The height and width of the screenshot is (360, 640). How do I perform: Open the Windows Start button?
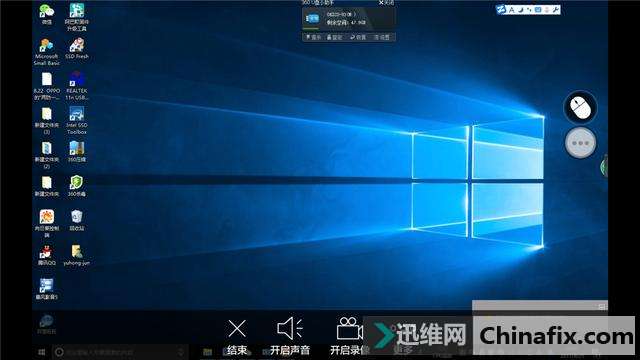pos(42,352)
